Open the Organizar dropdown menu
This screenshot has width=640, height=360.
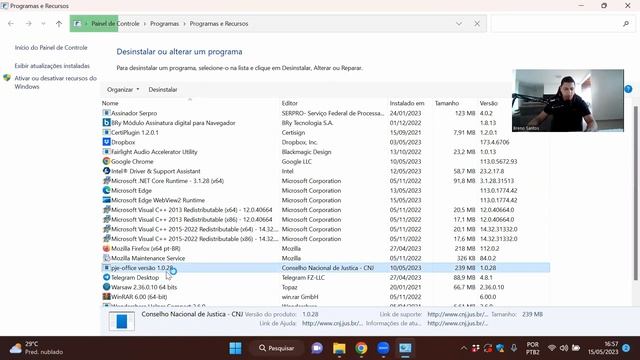coord(123,89)
